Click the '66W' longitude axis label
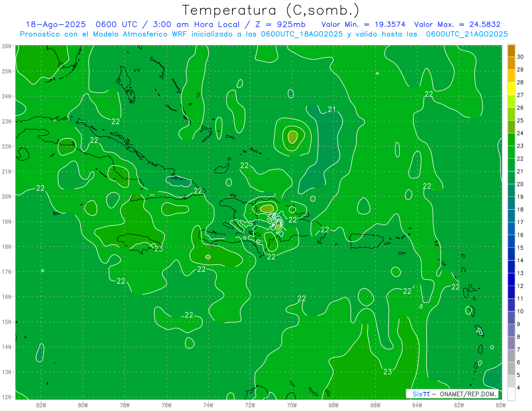Viewport: 532px width, 411px height. [376, 405]
